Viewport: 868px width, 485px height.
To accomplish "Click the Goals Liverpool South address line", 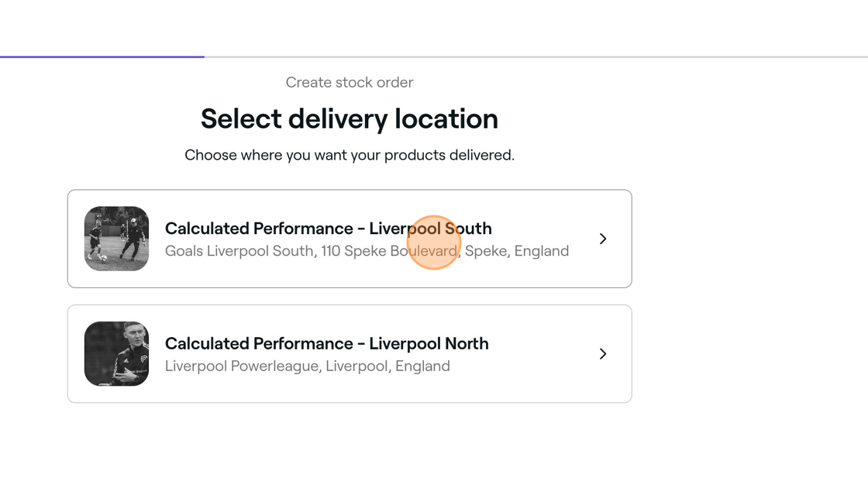I will tap(367, 251).
